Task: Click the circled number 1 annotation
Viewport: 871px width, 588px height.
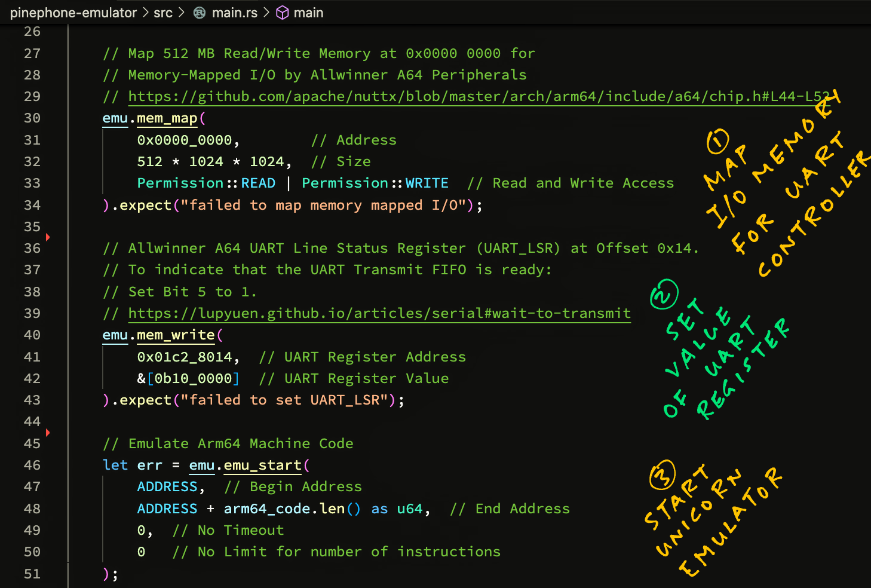Action: coord(717,141)
